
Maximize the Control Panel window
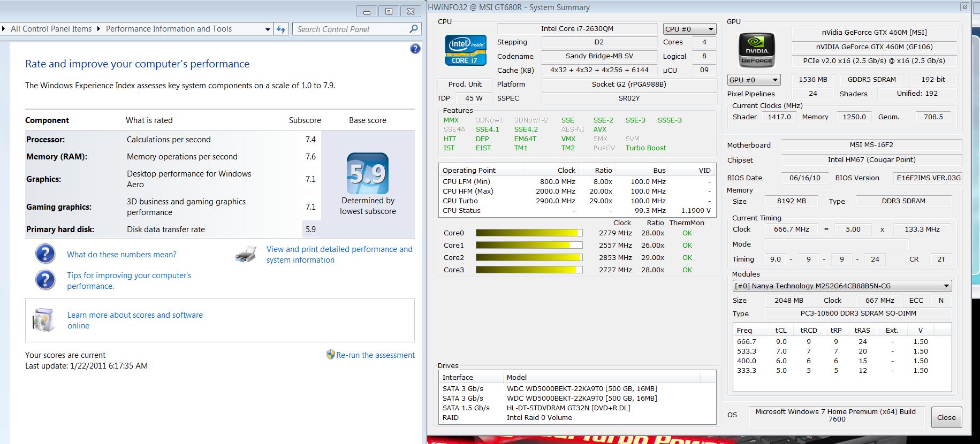[x=389, y=11]
